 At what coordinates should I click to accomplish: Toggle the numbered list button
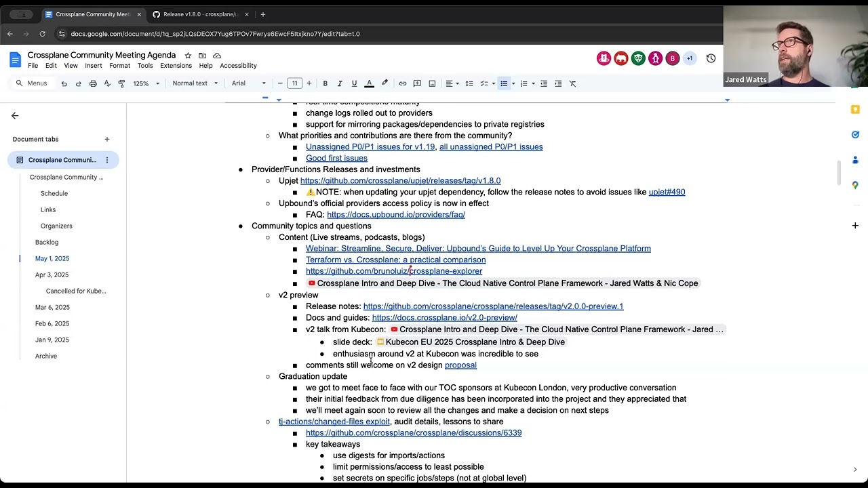click(524, 83)
